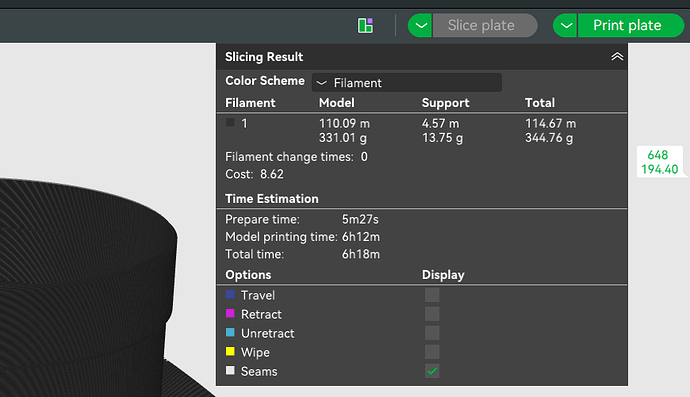Viewport: 690px width, 397px height.
Task: Click the Seams option label
Action: pyautogui.click(x=259, y=371)
